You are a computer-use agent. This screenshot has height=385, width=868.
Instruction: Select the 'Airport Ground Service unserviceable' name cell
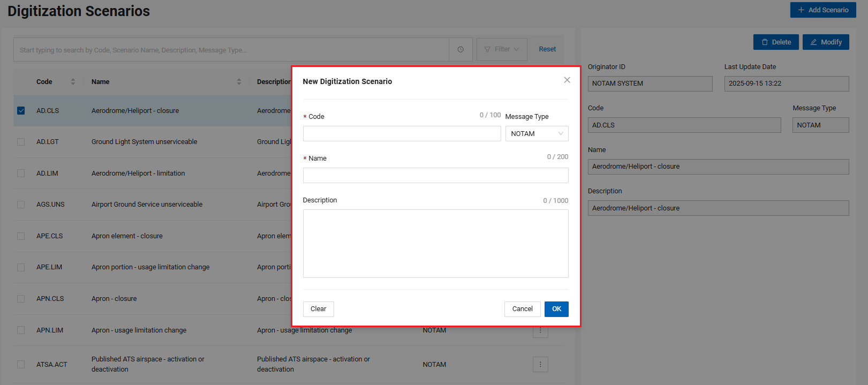[147, 205]
